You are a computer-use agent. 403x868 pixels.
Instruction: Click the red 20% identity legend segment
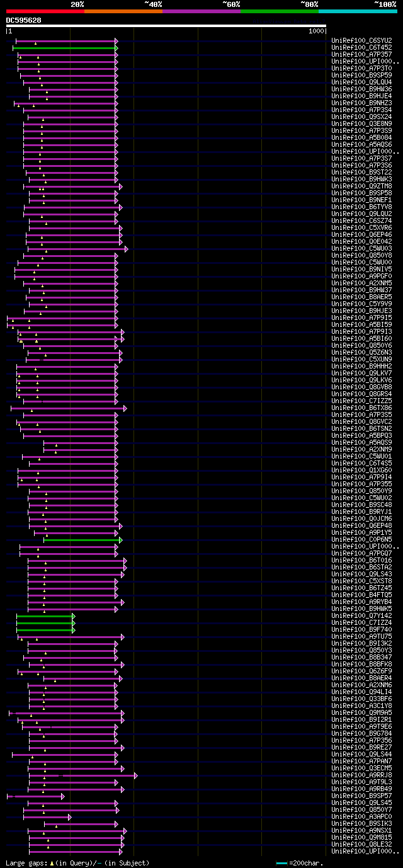[x=45, y=11]
